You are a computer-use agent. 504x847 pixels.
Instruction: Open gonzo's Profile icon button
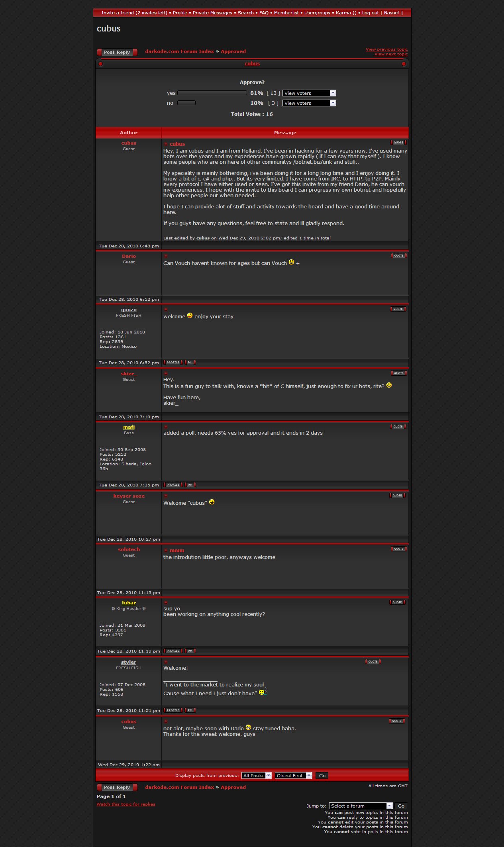(173, 363)
